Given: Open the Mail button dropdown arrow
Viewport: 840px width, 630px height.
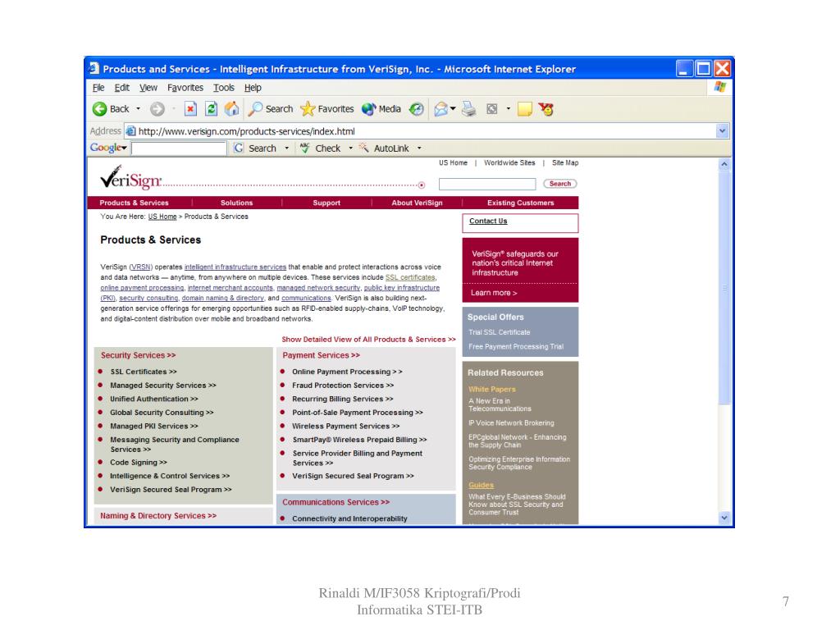Looking at the screenshot, I should [453, 109].
